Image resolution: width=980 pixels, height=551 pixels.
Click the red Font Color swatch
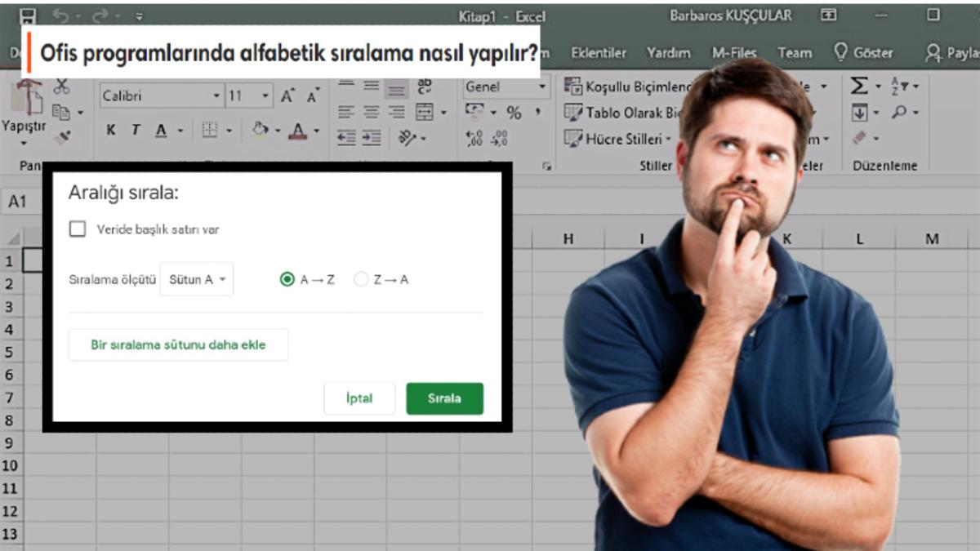pos(299,131)
